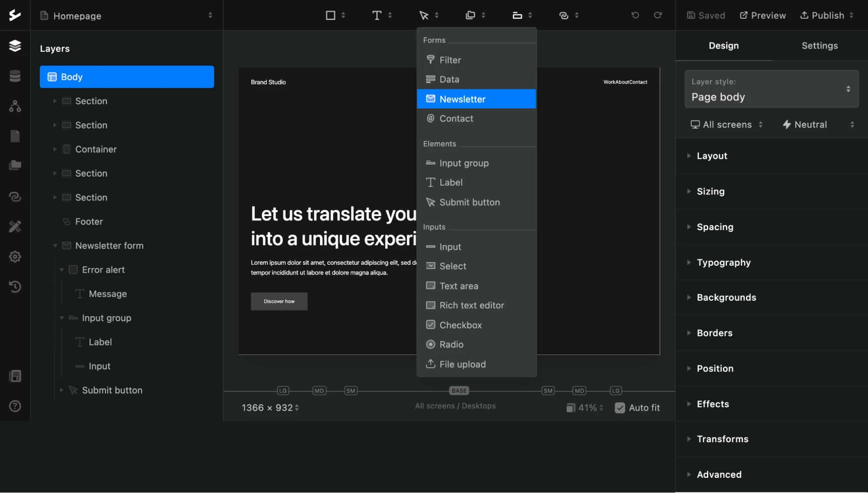Open the folder assets icon in sidebar
This screenshot has width=868, height=493.
(15, 165)
